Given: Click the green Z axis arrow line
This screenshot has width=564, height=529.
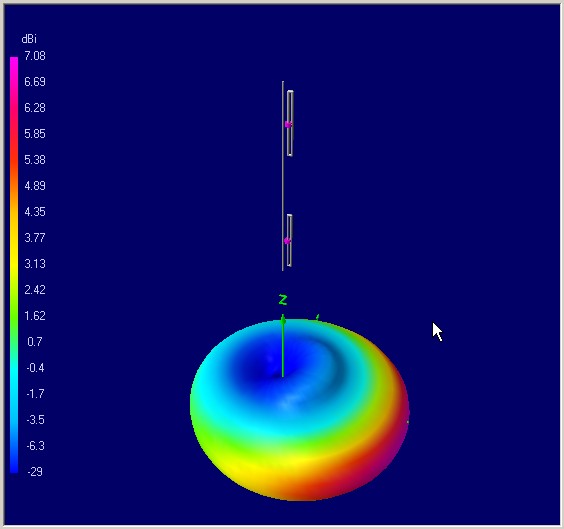Looking at the screenshot, I should pos(283,346).
